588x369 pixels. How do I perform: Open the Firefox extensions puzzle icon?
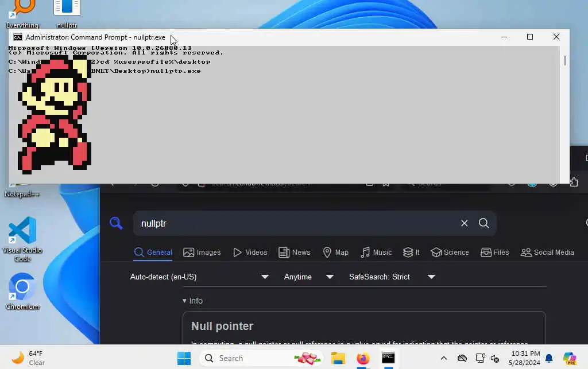[x=574, y=182]
